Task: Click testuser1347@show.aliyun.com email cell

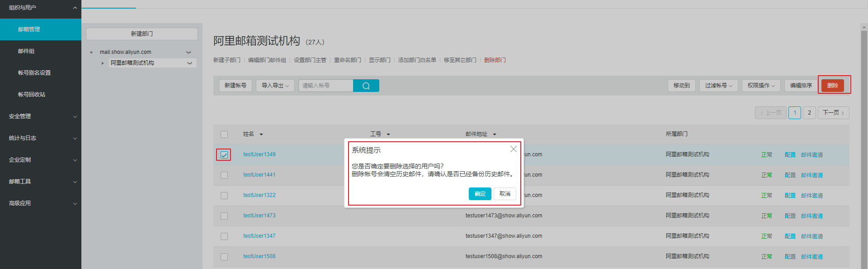Action: [504, 236]
